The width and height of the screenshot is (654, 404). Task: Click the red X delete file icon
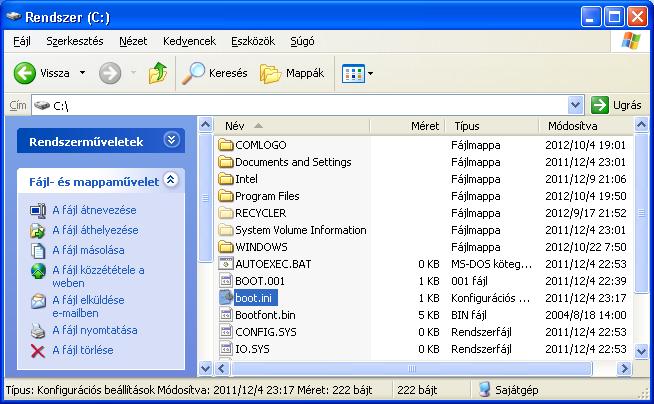(38, 351)
